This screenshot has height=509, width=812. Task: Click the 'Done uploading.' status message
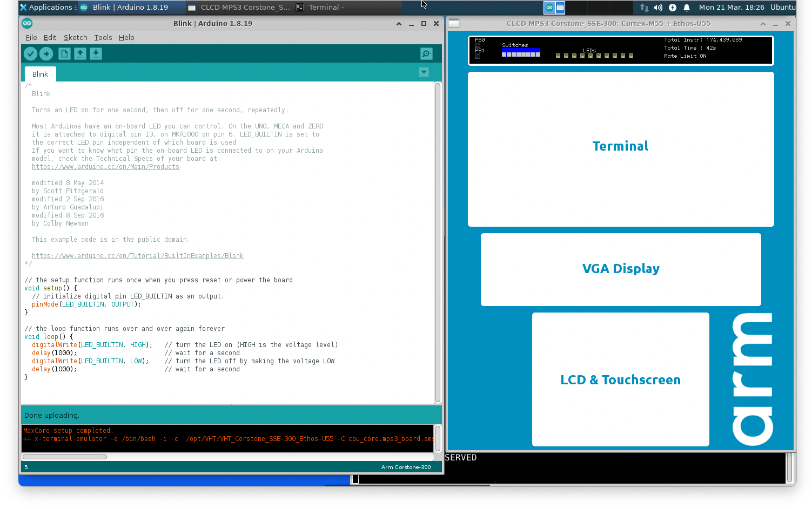(x=52, y=415)
